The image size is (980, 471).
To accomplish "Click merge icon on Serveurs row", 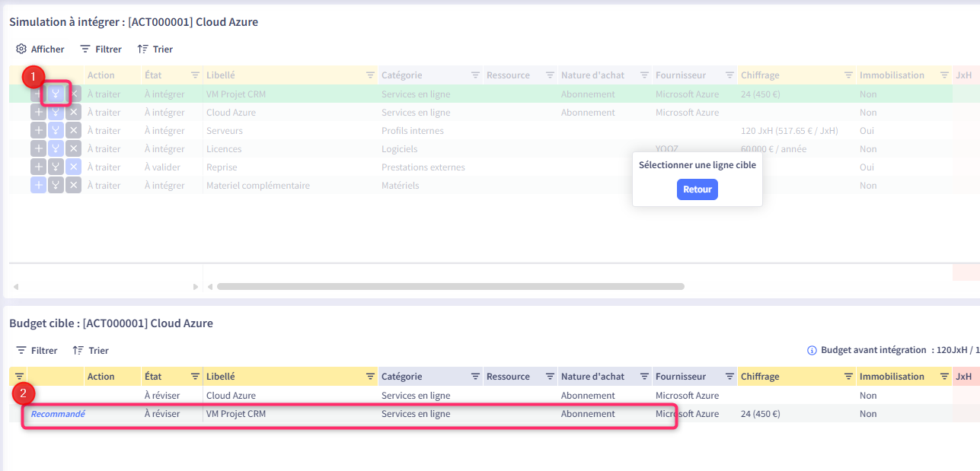I will pos(56,131).
